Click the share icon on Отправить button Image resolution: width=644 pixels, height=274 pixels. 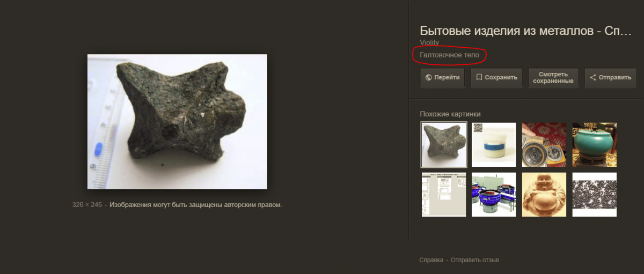[x=593, y=77]
